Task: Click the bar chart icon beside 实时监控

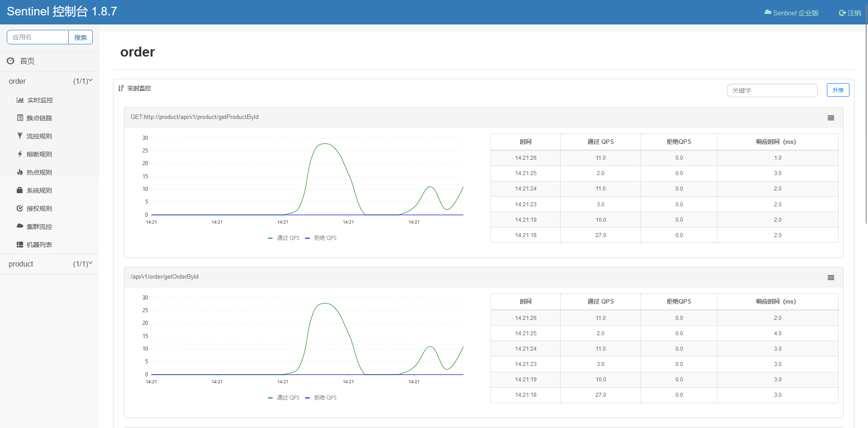Action: click(20, 100)
